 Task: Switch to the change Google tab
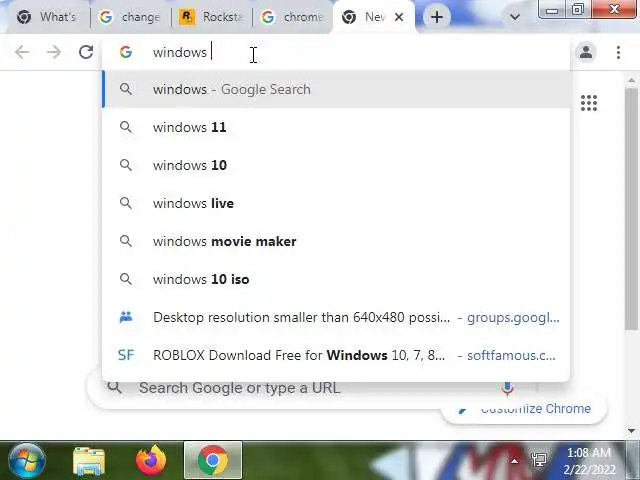[x=130, y=17]
